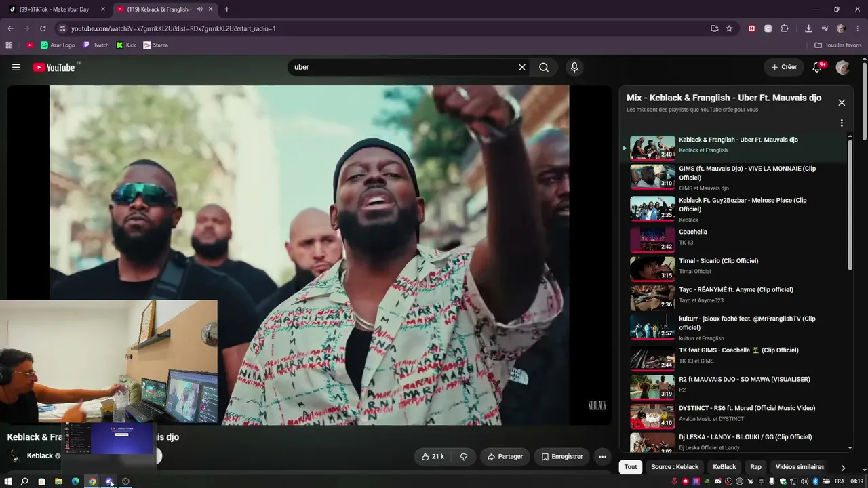Open the Kick bookmark
868x488 pixels.
click(126, 45)
